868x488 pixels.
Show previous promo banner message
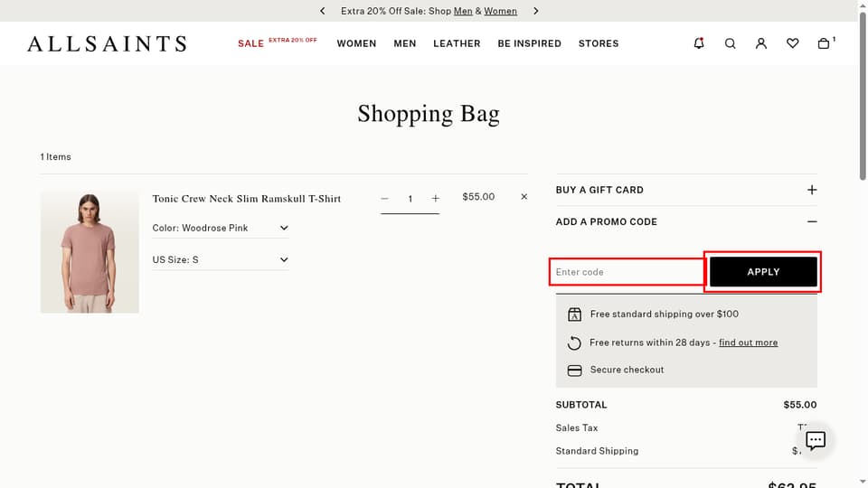pyautogui.click(x=323, y=11)
